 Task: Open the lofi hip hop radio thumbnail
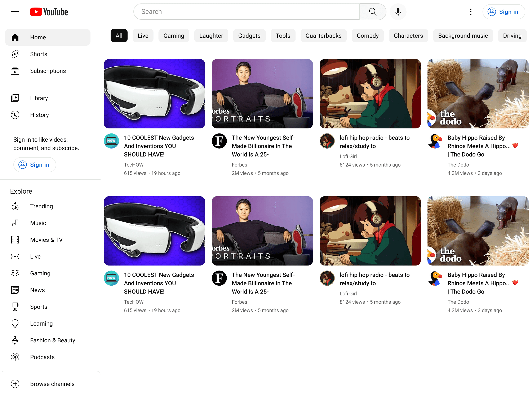coord(370,94)
